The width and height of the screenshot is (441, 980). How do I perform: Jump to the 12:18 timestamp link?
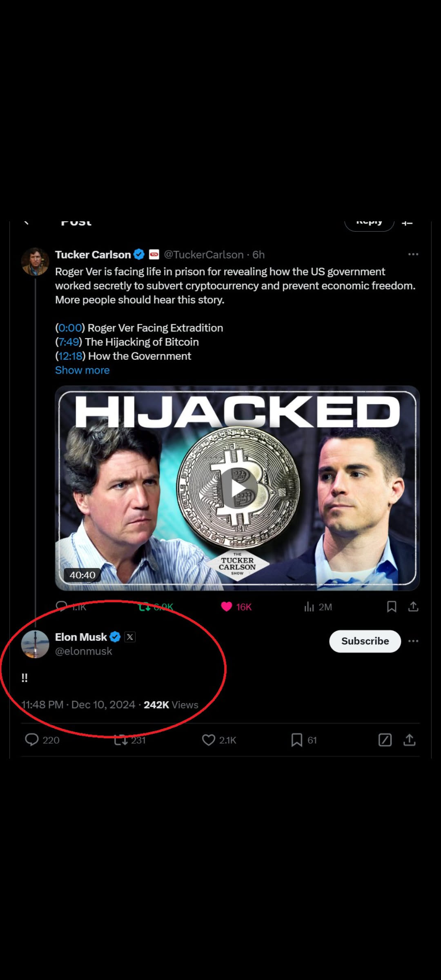coord(70,356)
